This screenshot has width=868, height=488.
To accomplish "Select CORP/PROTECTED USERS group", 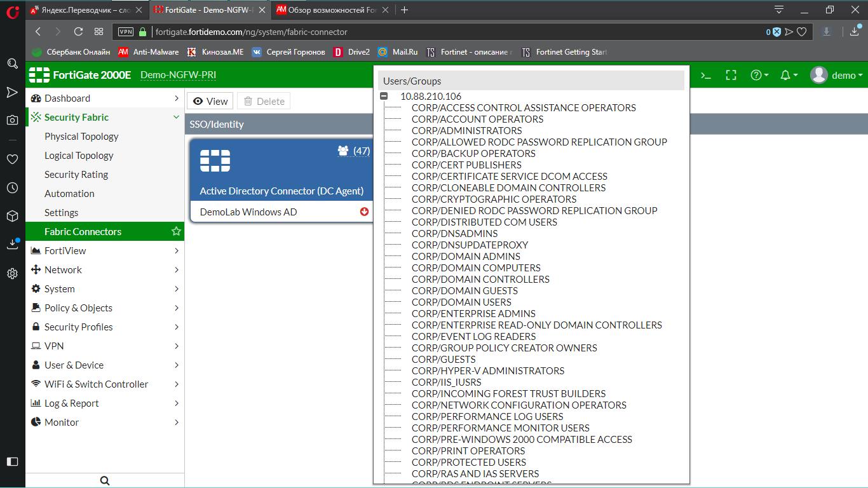I will (469, 462).
